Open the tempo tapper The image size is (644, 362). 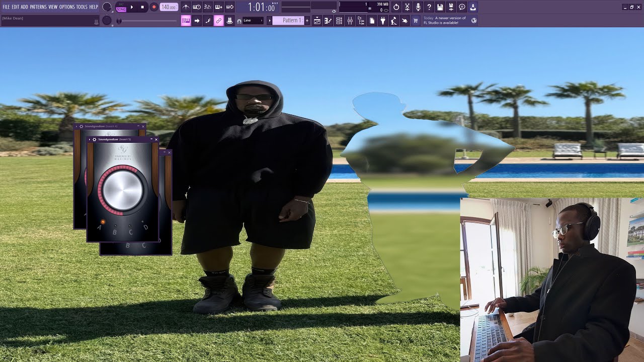click(393, 21)
